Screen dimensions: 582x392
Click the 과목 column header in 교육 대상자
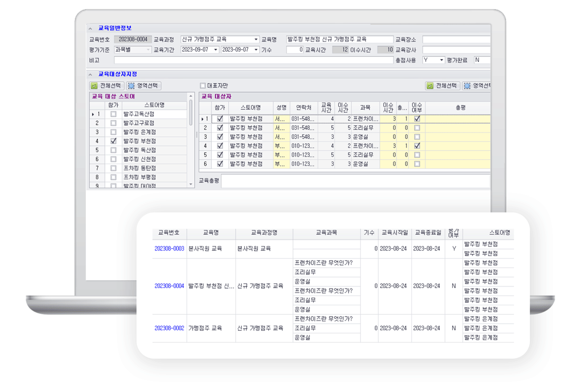click(x=365, y=108)
